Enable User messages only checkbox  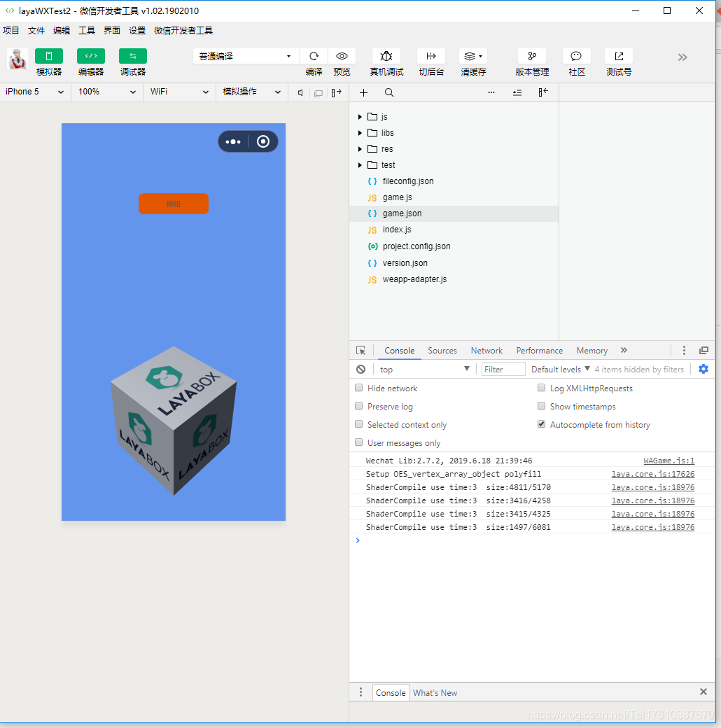coord(359,442)
